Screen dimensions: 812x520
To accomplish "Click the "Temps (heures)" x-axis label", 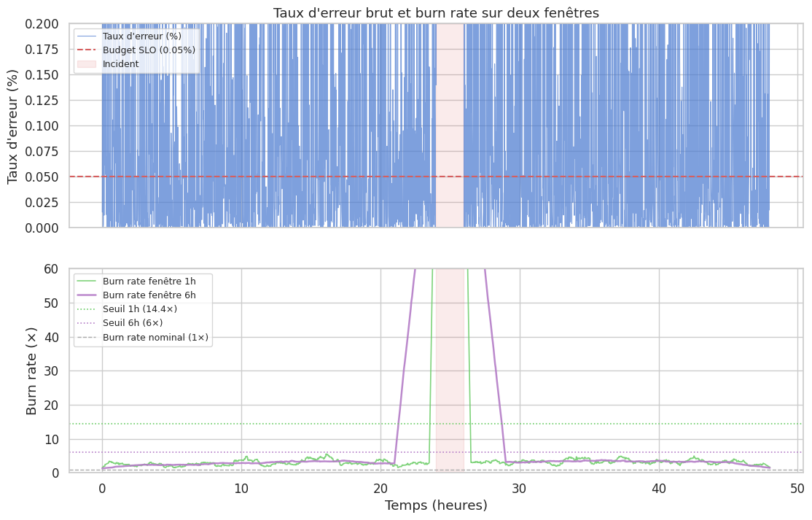I will coord(436,505).
